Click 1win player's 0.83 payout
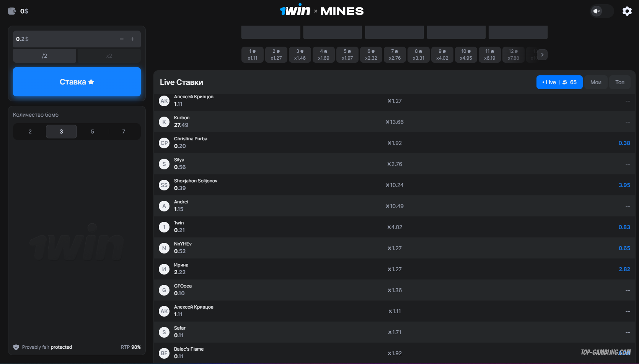Image resolution: width=639 pixels, height=364 pixels. coord(624,227)
